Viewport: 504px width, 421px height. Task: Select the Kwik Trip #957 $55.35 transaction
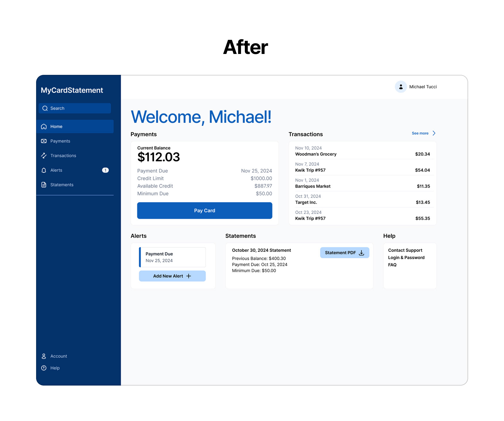pyautogui.click(x=363, y=216)
